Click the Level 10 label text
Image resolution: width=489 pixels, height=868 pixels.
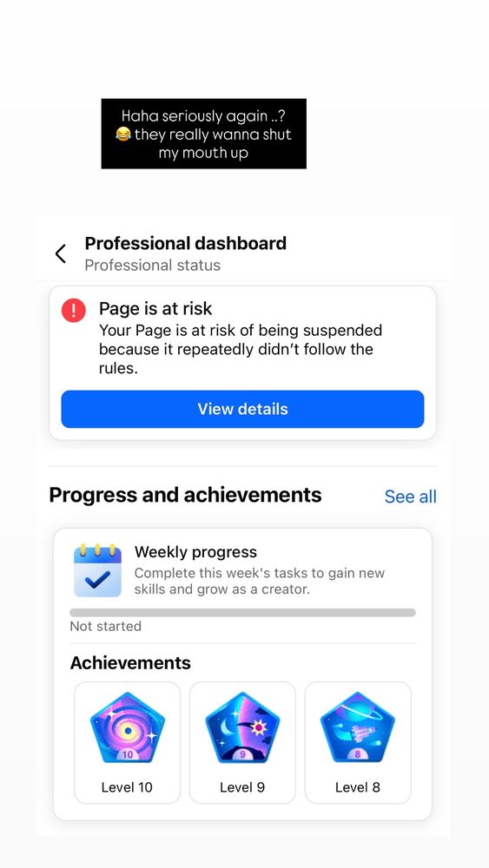[x=127, y=787]
